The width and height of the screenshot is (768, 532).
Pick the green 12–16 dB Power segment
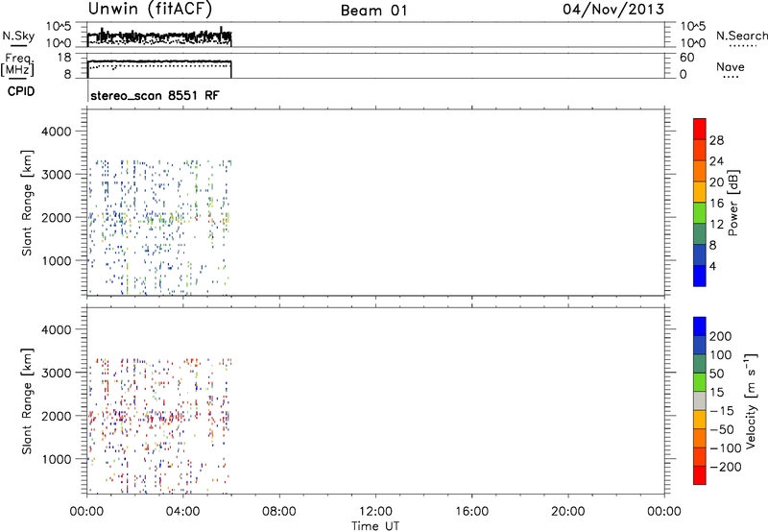[x=700, y=212]
